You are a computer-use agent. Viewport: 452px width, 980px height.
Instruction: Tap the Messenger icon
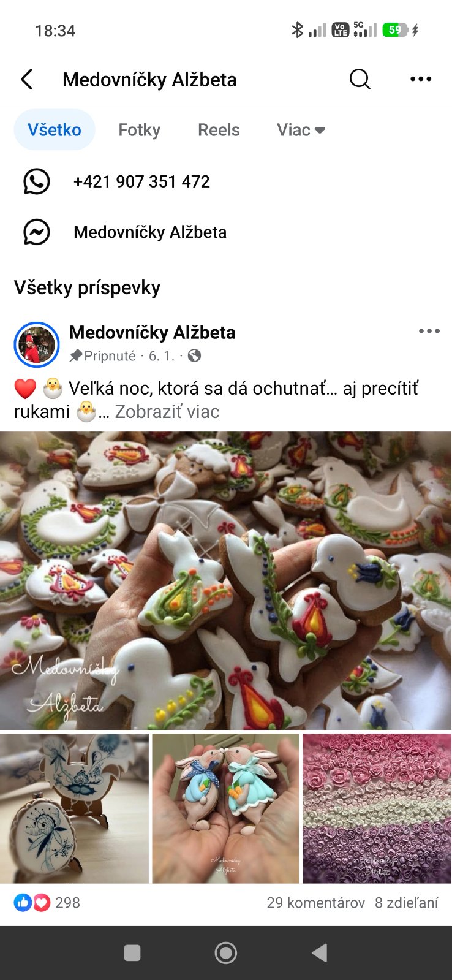tap(37, 232)
